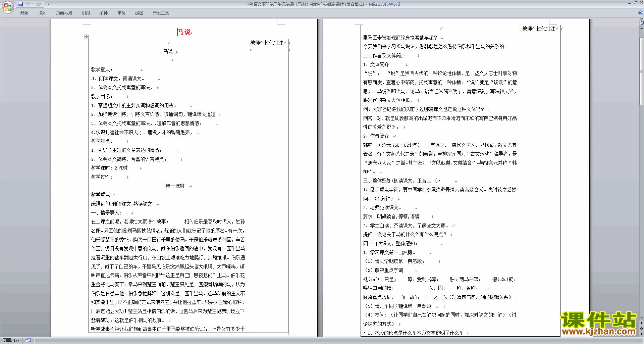The height and width of the screenshot is (344, 644).
Task: Click the Redo icon
Action: pyautogui.click(x=39, y=4)
